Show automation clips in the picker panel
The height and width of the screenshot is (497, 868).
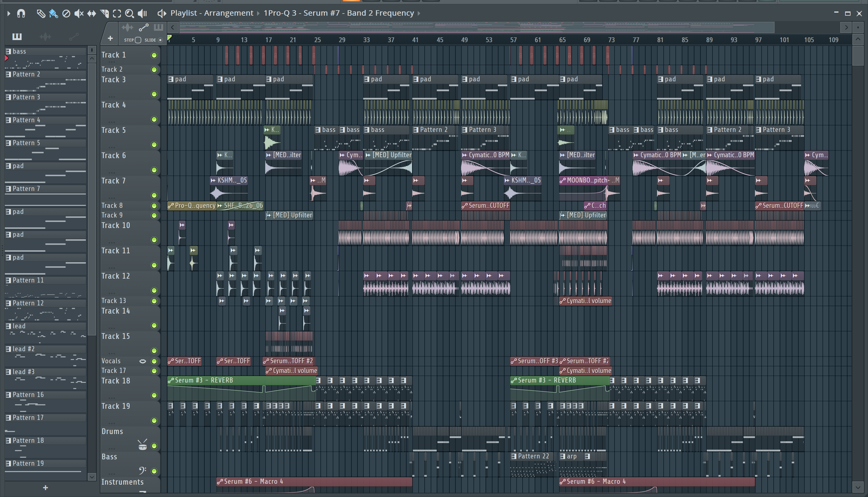pos(74,36)
